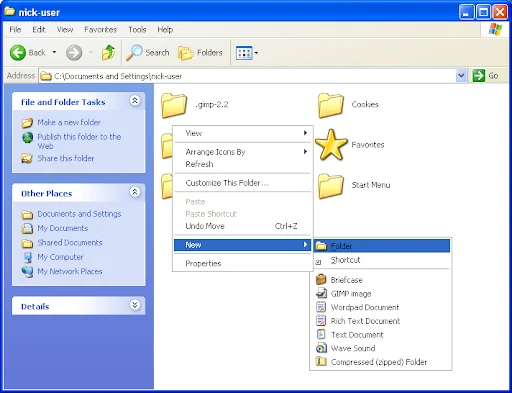The height and width of the screenshot is (393, 512).
Task: Go up one folder level icon
Action: pyautogui.click(x=108, y=53)
